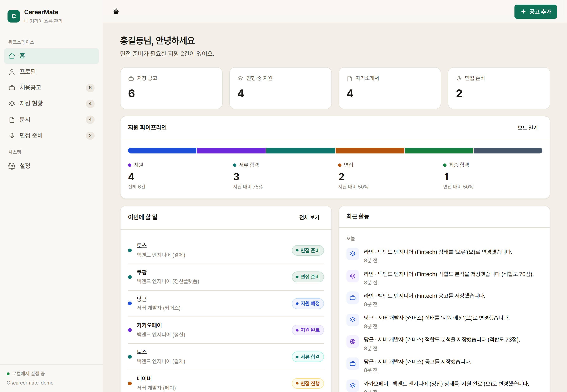Click the orange pipeline bar segment
The height and width of the screenshot is (392, 567).
(370, 151)
